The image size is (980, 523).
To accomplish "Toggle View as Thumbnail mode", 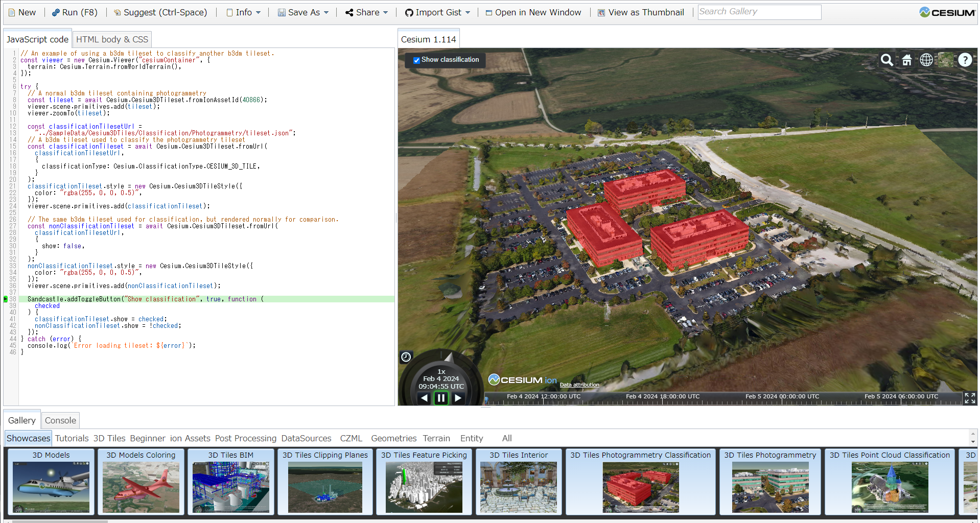I will [x=640, y=12].
